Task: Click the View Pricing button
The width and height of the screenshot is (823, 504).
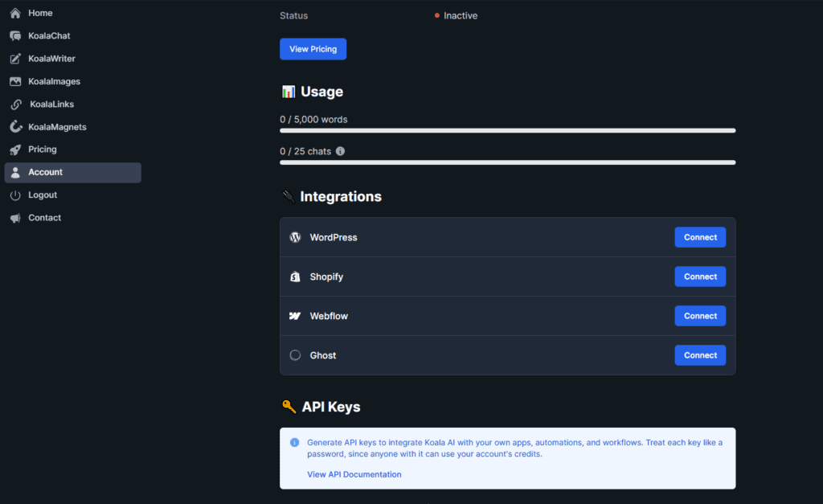Action: [x=313, y=49]
